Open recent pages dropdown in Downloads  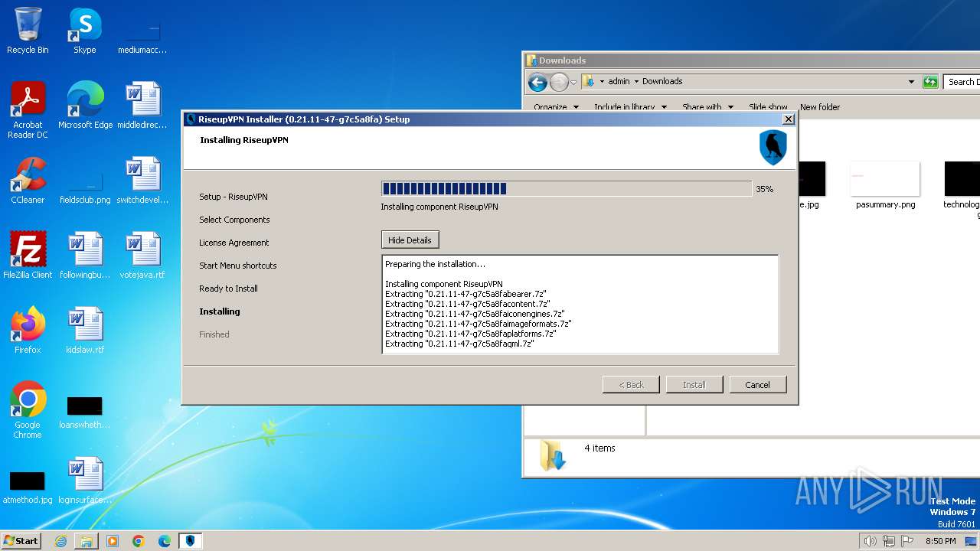point(573,83)
